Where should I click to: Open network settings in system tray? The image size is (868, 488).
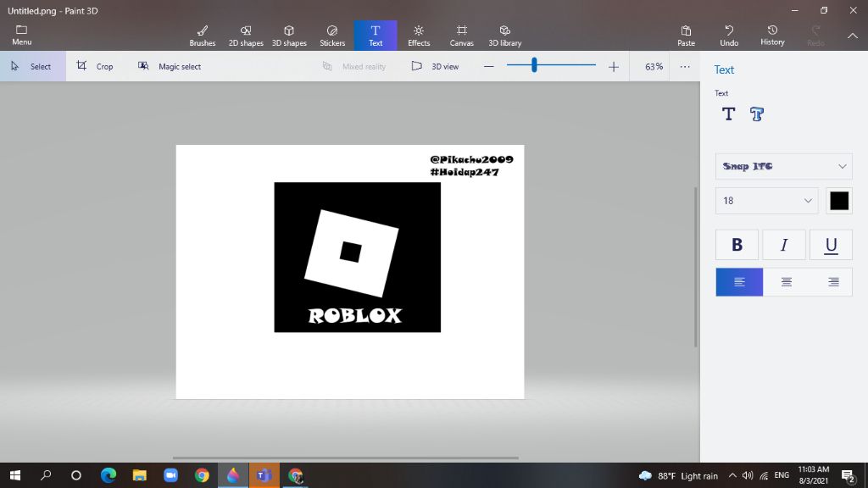764,476
